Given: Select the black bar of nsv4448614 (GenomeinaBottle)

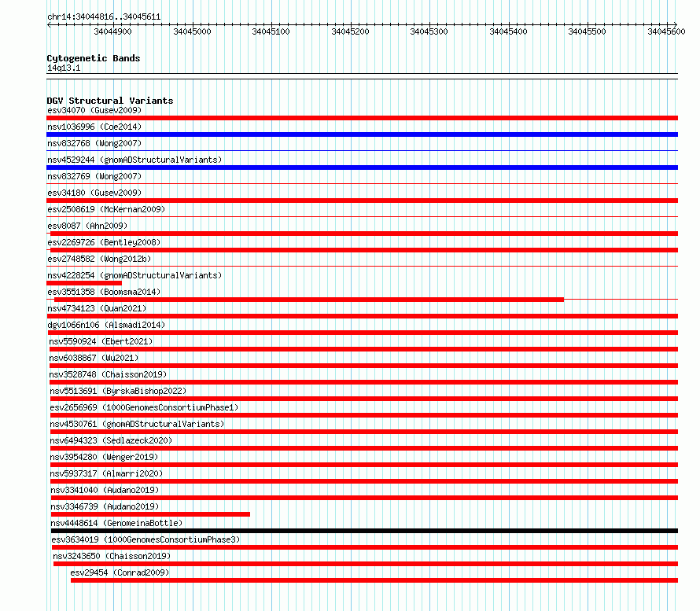Looking at the screenshot, I should click(x=364, y=531).
